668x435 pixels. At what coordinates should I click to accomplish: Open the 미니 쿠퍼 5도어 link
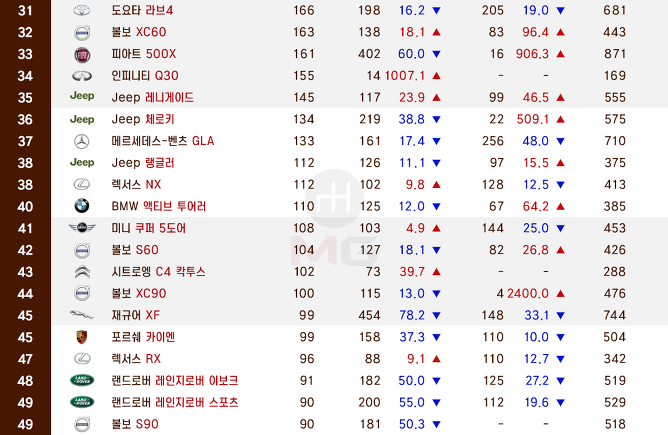click(148, 228)
